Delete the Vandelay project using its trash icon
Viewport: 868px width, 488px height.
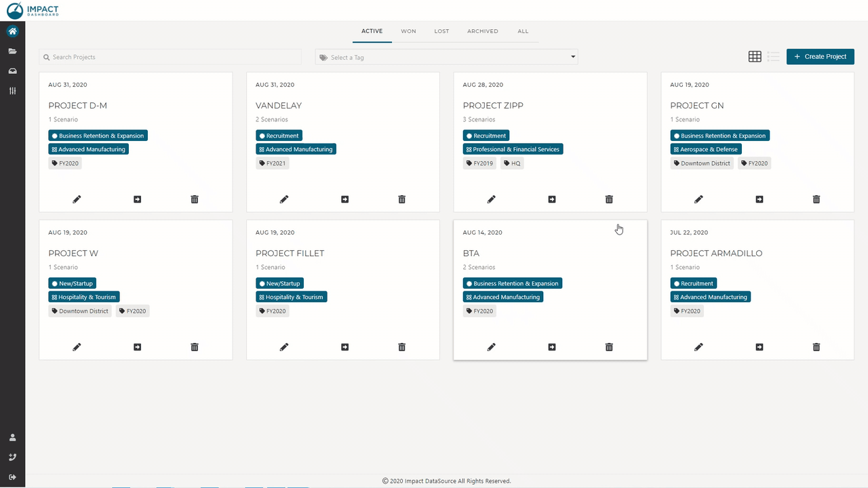(401, 199)
